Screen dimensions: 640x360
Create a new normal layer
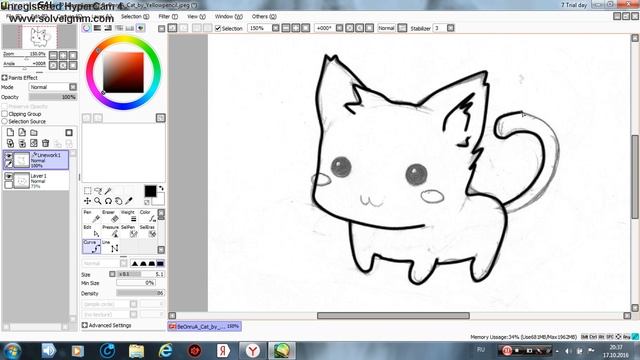[10, 133]
